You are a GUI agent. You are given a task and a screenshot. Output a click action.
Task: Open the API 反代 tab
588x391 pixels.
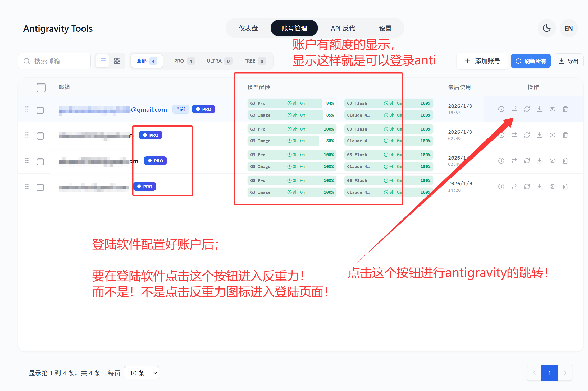click(343, 28)
